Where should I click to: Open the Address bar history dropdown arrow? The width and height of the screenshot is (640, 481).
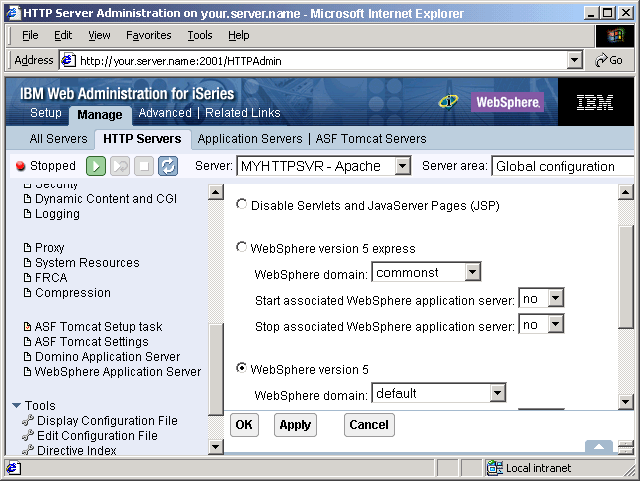tap(574, 60)
